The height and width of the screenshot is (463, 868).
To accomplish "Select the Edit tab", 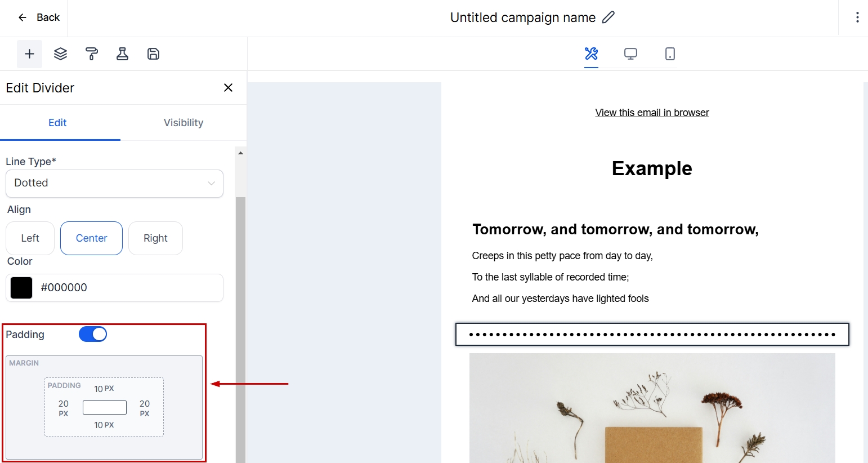I will [57, 123].
